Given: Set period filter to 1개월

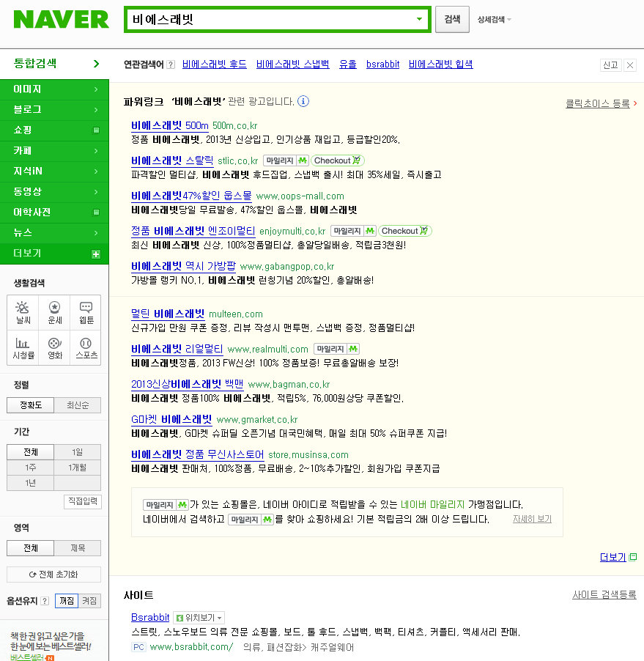Looking at the screenshot, I should 78,468.
